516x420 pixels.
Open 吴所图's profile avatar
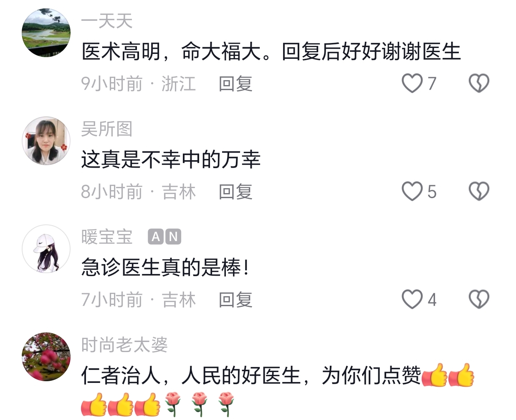click(46, 141)
